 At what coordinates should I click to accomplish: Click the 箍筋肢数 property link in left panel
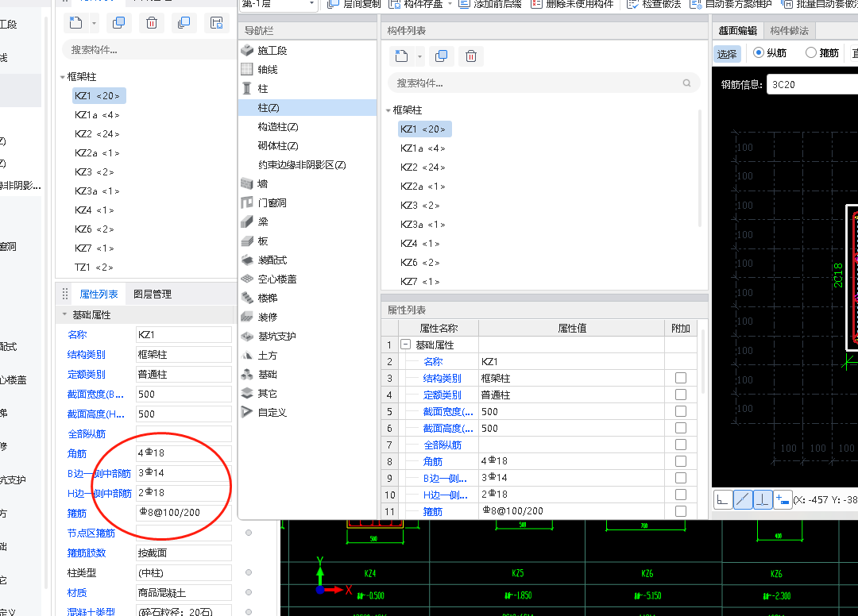[x=87, y=553]
